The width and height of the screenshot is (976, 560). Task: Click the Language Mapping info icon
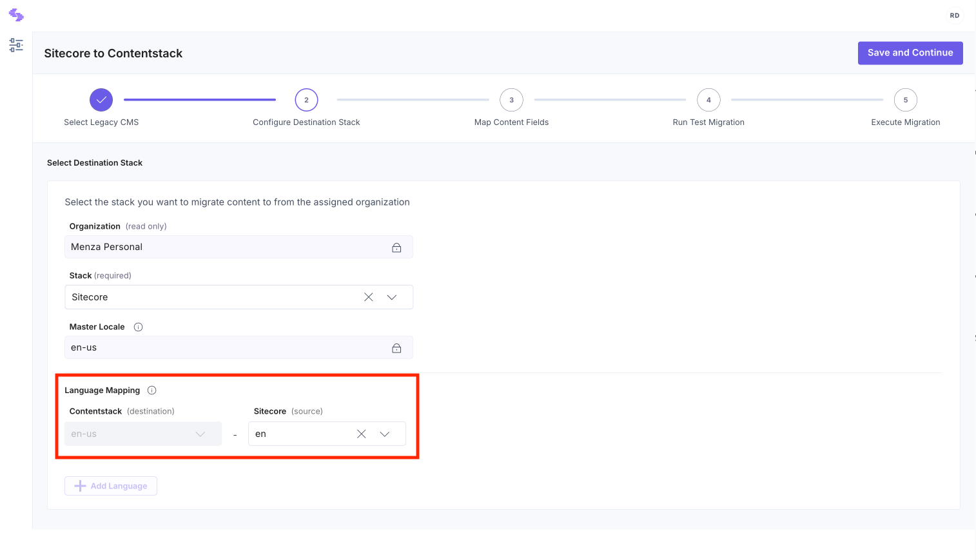pos(152,390)
